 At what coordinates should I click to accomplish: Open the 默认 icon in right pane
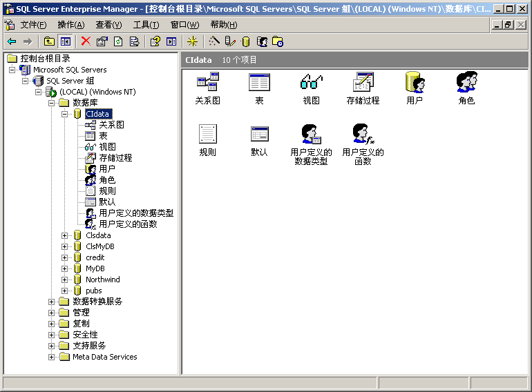[259, 140]
